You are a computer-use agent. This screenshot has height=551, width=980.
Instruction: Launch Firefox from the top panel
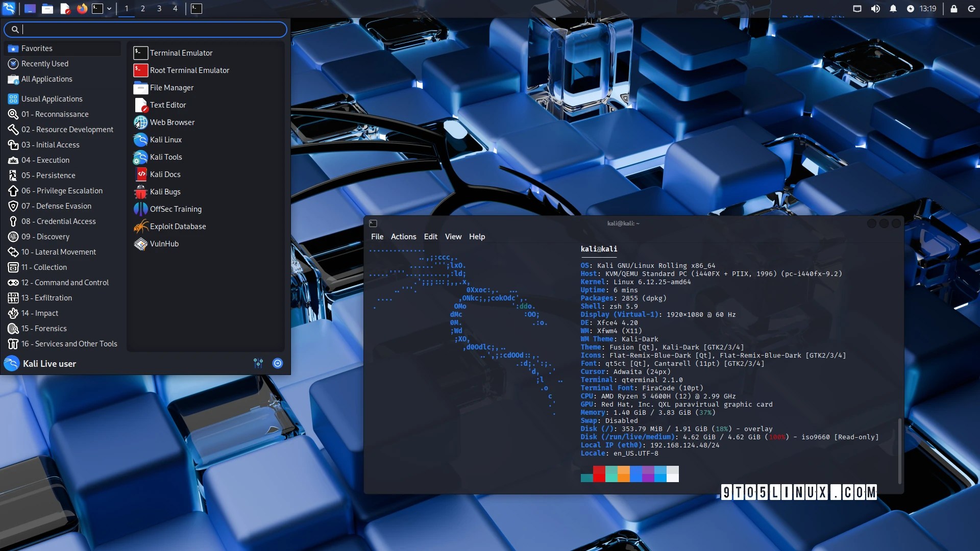pyautogui.click(x=82, y=9)
